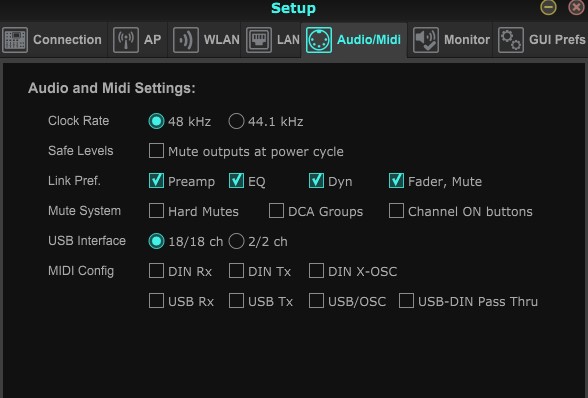
Task: Uncheck the Preamp link preference
Action: click(156, 181)
